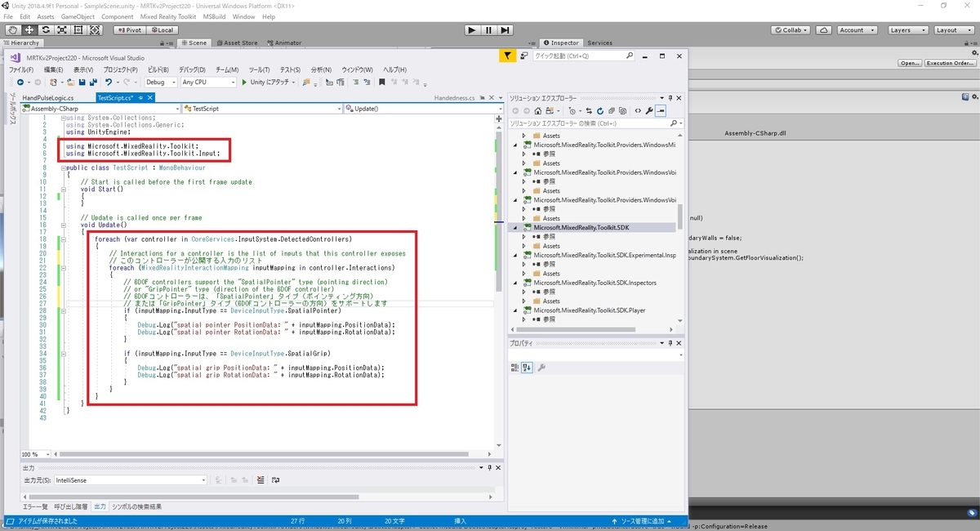Open Unity Mixed Reality Toolkit menu

169,16
